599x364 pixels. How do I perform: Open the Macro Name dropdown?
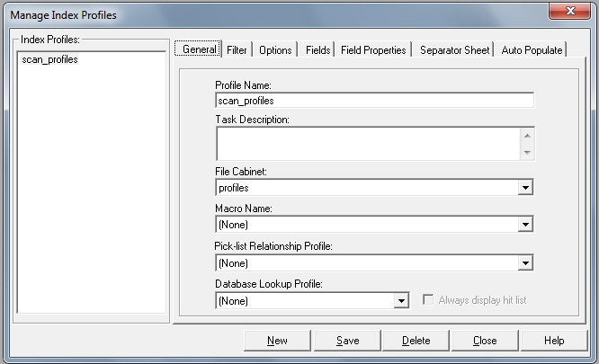tap(525, 225)
